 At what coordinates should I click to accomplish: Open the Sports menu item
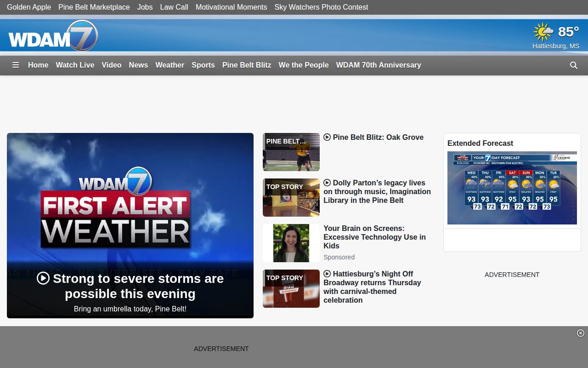(x=204, y=65)
